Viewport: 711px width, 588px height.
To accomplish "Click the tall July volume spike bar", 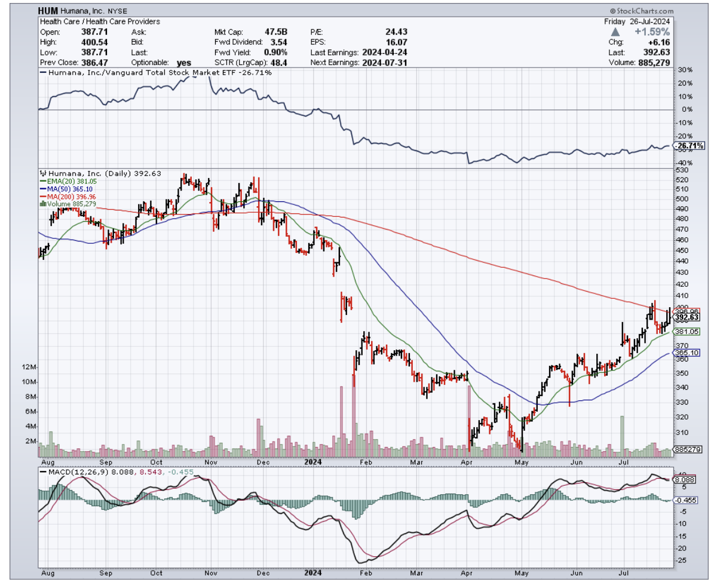I will pos(622,431).
